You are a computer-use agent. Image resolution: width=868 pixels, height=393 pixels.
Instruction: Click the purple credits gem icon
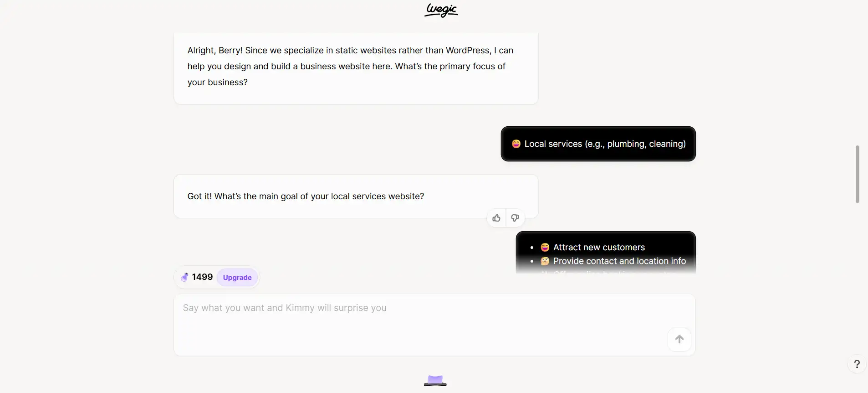click(184, 277)
